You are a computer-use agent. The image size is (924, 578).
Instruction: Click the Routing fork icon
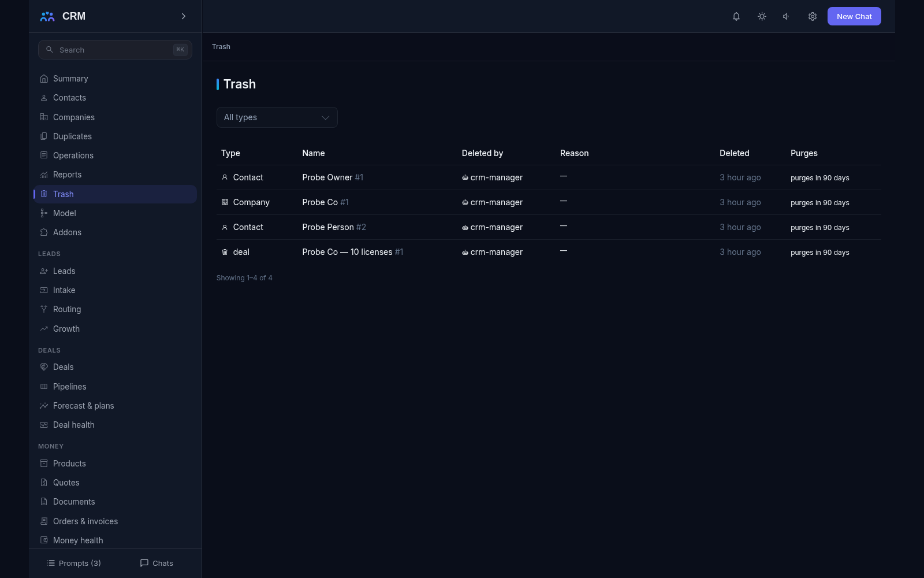pos(44,309)
